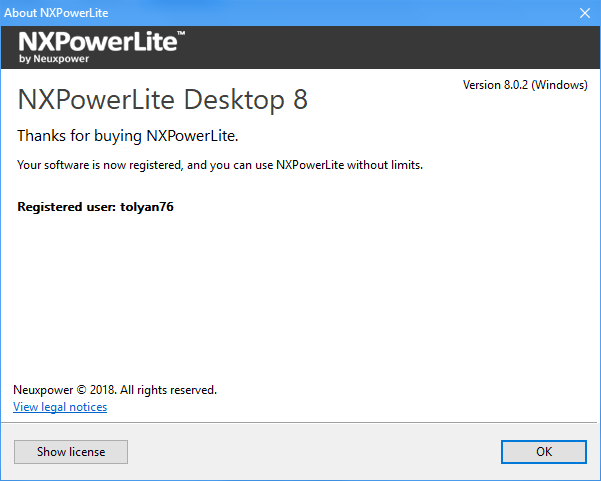Open the View legal notices link
Screen dimensions: 601x481
[x=60, y=407]
